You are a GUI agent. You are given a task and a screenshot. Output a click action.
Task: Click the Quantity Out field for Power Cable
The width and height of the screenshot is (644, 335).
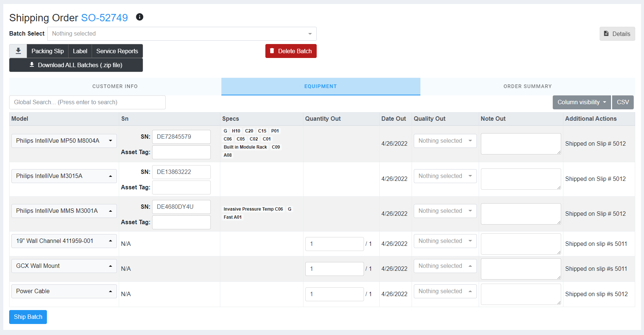[x=335, y=294]
